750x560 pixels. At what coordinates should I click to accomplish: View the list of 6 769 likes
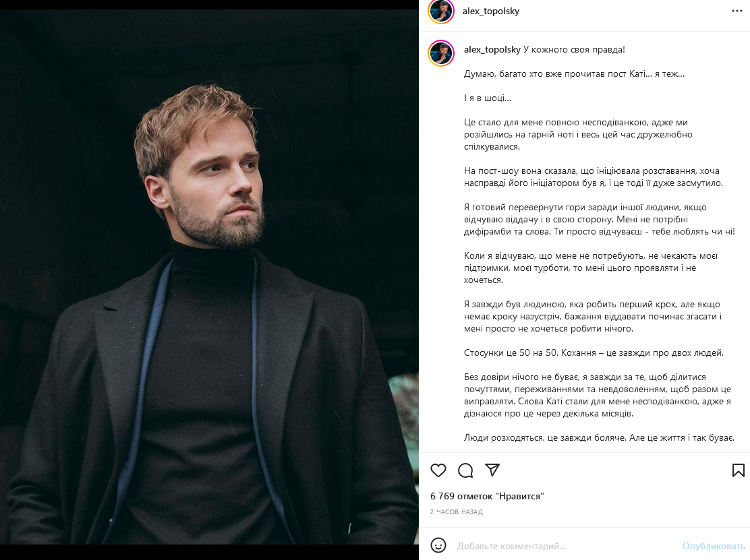(487, 497)
